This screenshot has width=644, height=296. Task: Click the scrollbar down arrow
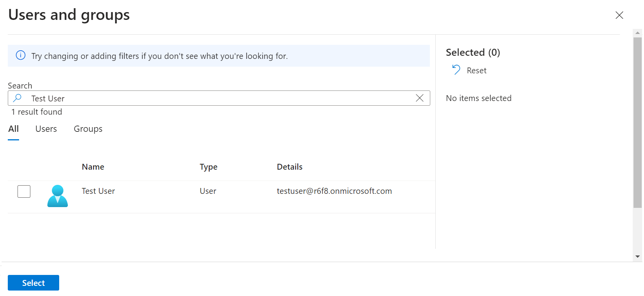[637, 256]
